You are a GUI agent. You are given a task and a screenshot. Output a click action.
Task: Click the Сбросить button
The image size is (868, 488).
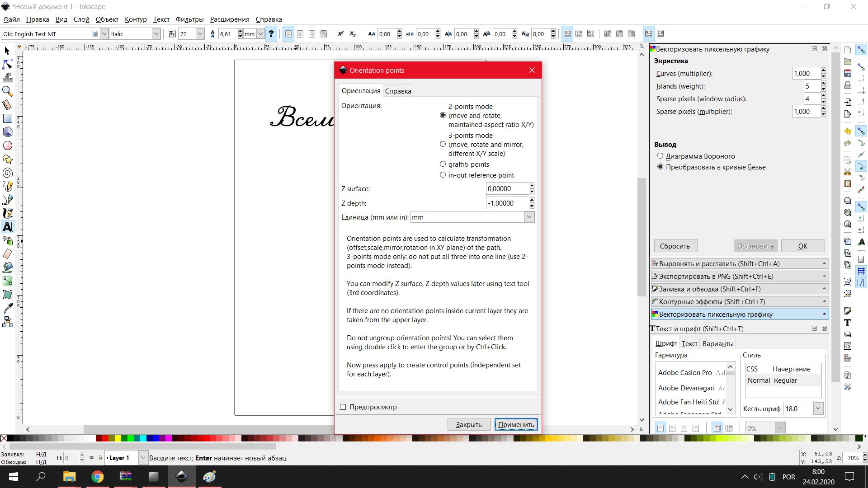675,246
